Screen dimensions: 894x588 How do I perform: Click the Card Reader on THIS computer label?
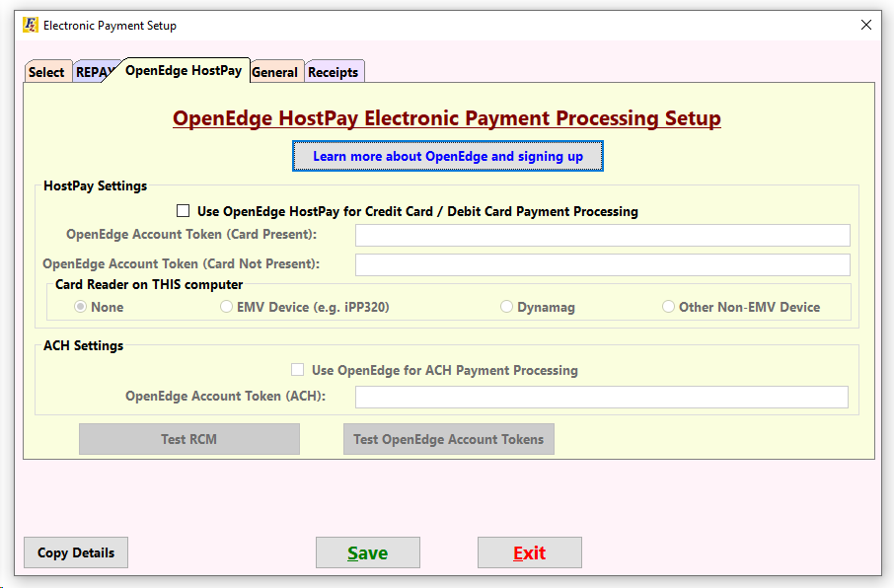(x=149, y=284)
